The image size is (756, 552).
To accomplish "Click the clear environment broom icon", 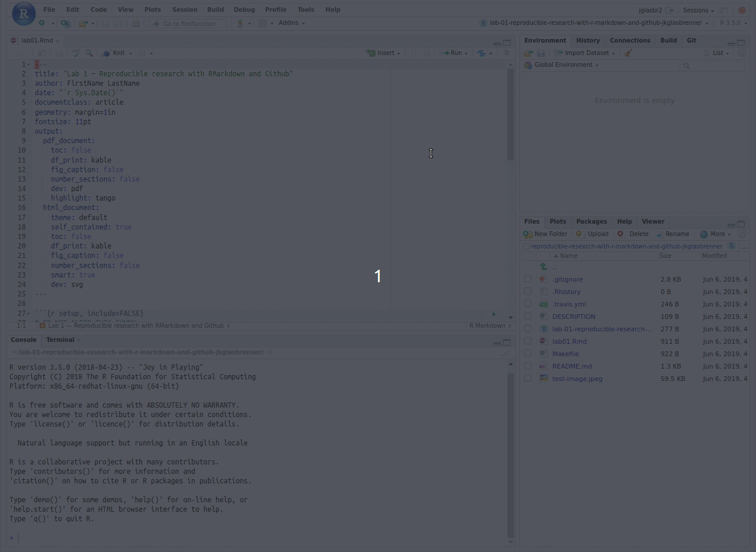I will click(628, 53).
